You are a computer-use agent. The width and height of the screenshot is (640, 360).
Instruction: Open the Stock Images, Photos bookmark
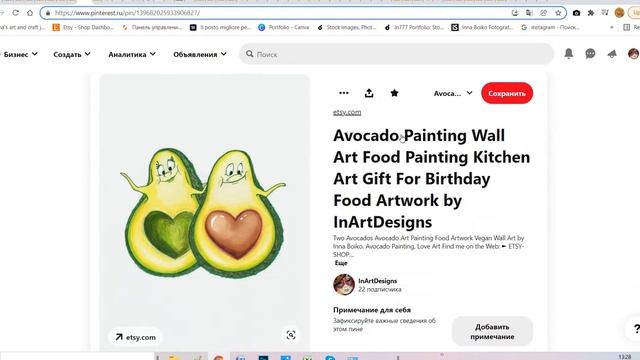tap(346, 27)
